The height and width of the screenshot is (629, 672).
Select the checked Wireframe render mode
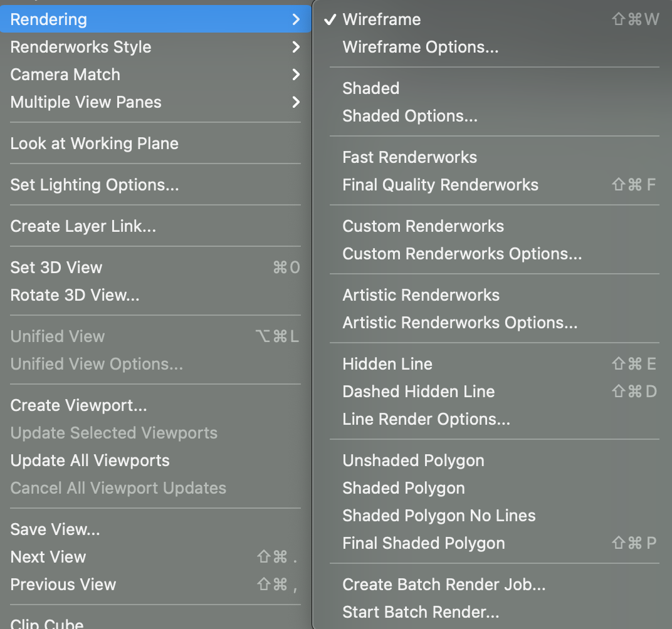click(381, 19)
